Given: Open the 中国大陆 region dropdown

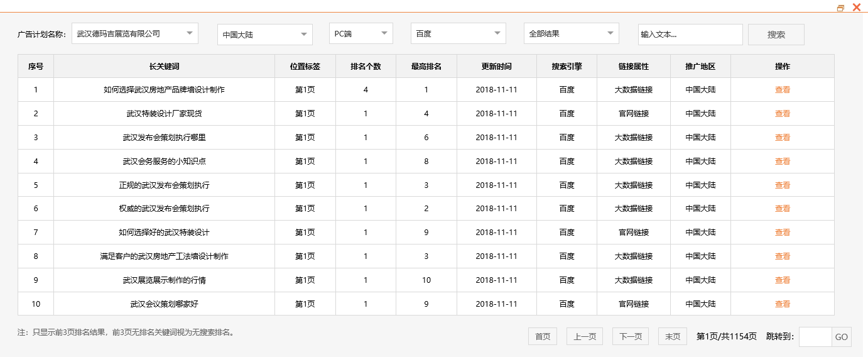Looking at the screenshot, I should coord(265,35).
